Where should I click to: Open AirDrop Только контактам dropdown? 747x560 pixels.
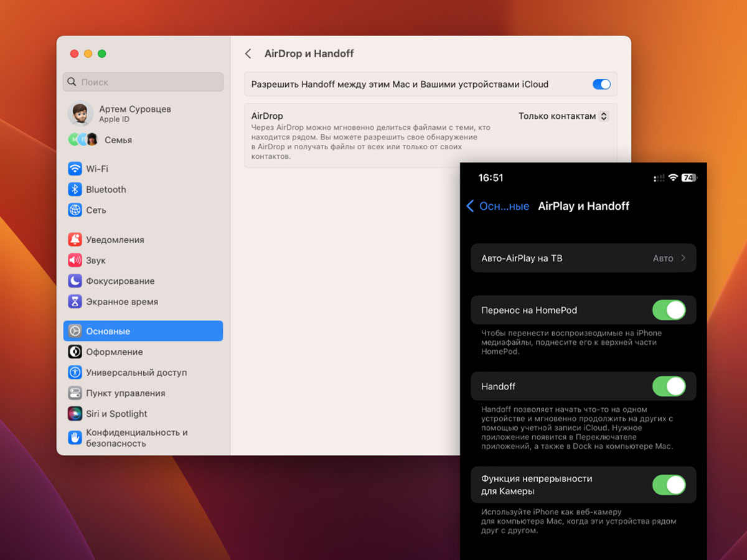(x=563, y=116)
